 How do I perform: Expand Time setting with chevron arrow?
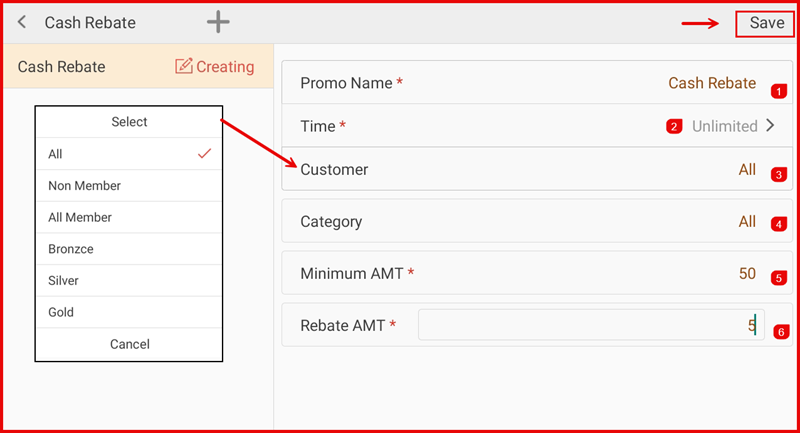coord(770,126)
